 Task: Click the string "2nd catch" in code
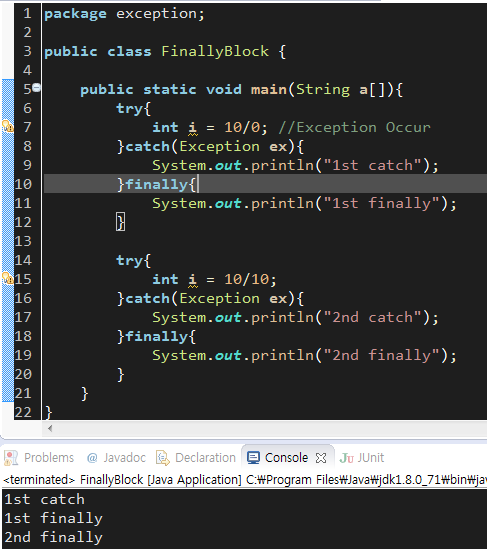[373, 317]
